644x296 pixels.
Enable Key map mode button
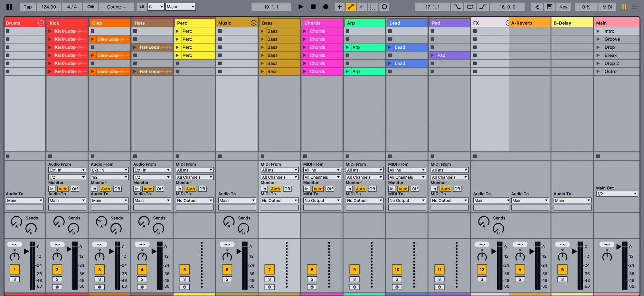563,7
